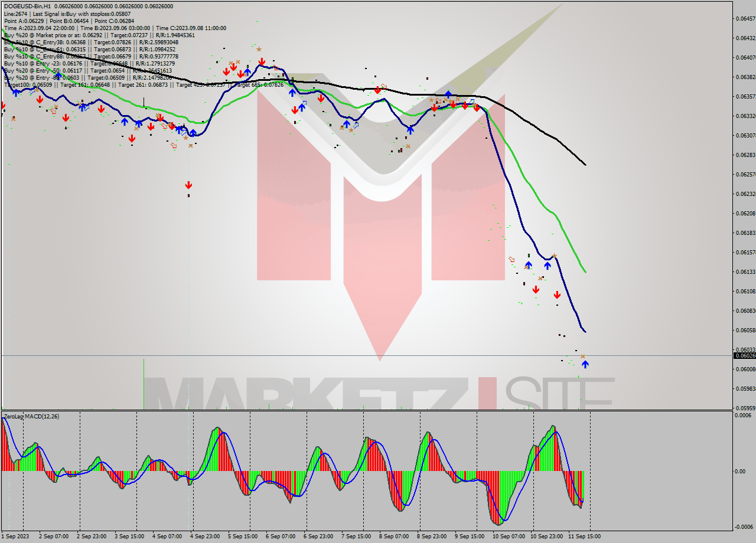Click the '2 Sep 07:00' time label
Screen dimensions: 756x543
click(x=53, y=537)
